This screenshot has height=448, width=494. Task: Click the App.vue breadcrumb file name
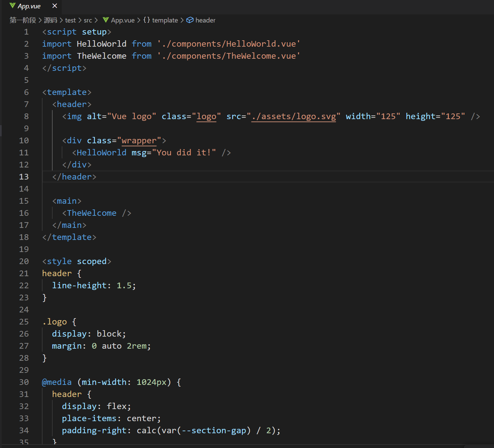pos(123,20)
